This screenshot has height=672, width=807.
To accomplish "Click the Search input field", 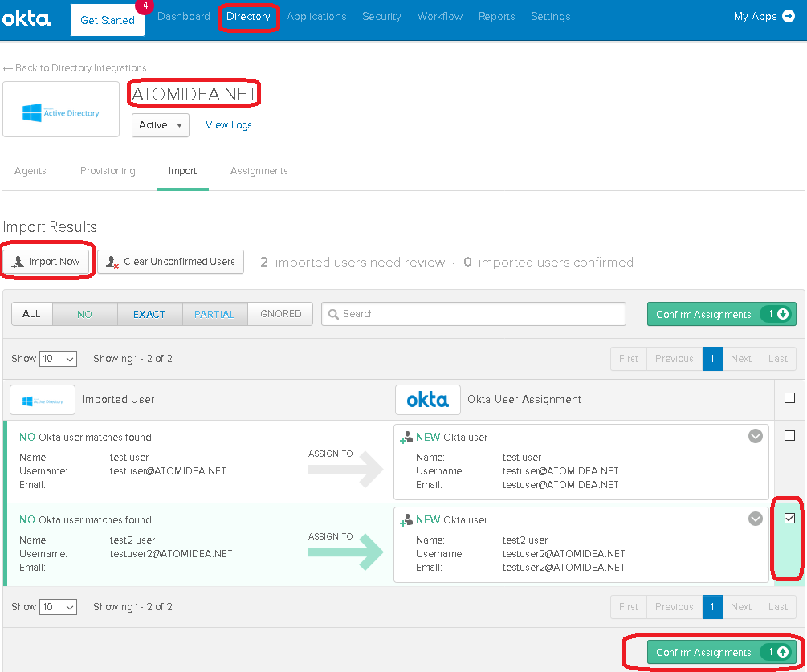I will (x=474, y=314).
